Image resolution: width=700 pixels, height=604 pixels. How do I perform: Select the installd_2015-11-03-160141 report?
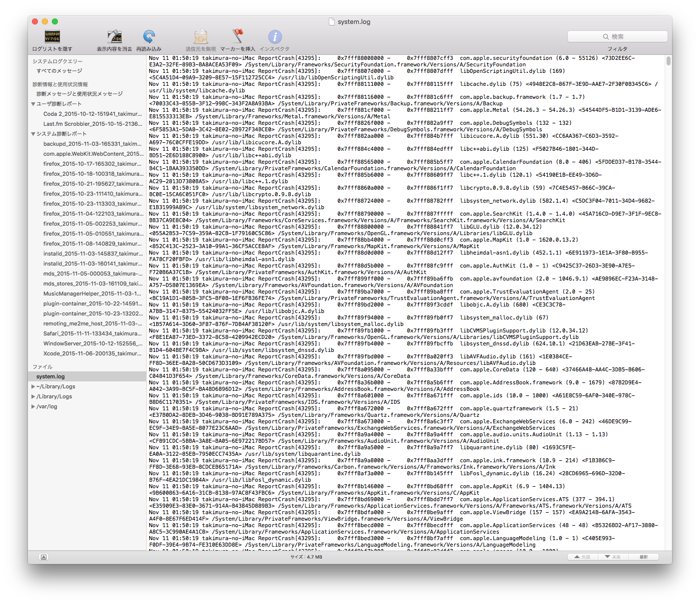tap(93, 264)
